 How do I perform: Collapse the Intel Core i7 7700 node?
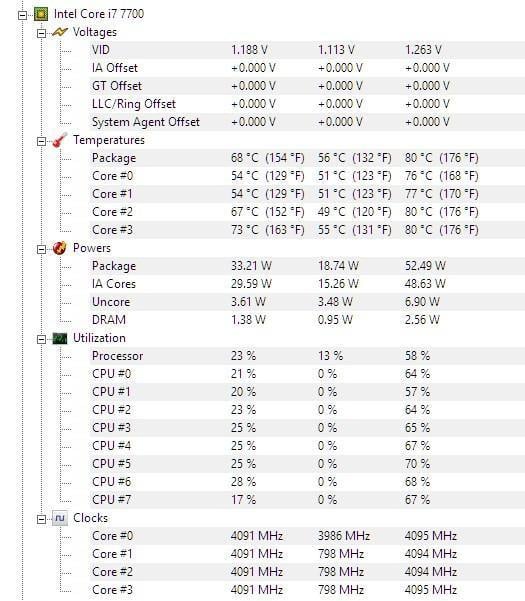coord(23,15)
